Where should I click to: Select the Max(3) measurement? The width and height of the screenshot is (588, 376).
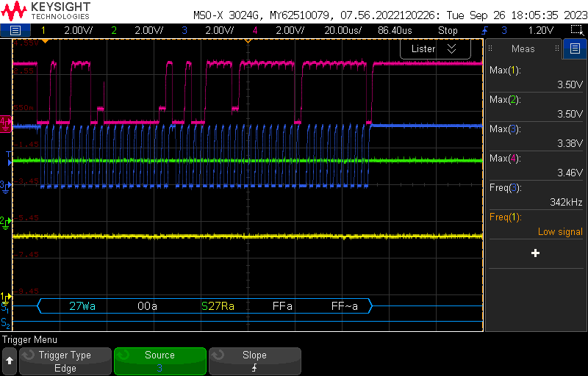click(536, 136)
